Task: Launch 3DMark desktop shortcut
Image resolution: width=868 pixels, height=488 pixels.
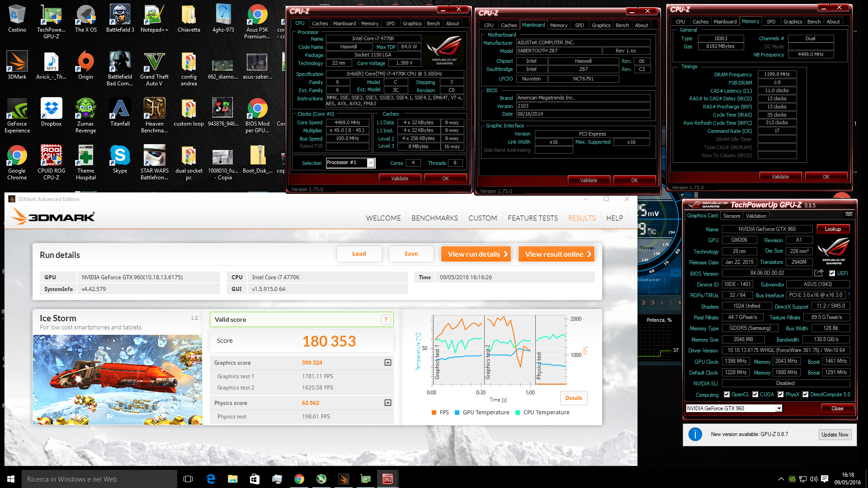Action: coord(17,66)
